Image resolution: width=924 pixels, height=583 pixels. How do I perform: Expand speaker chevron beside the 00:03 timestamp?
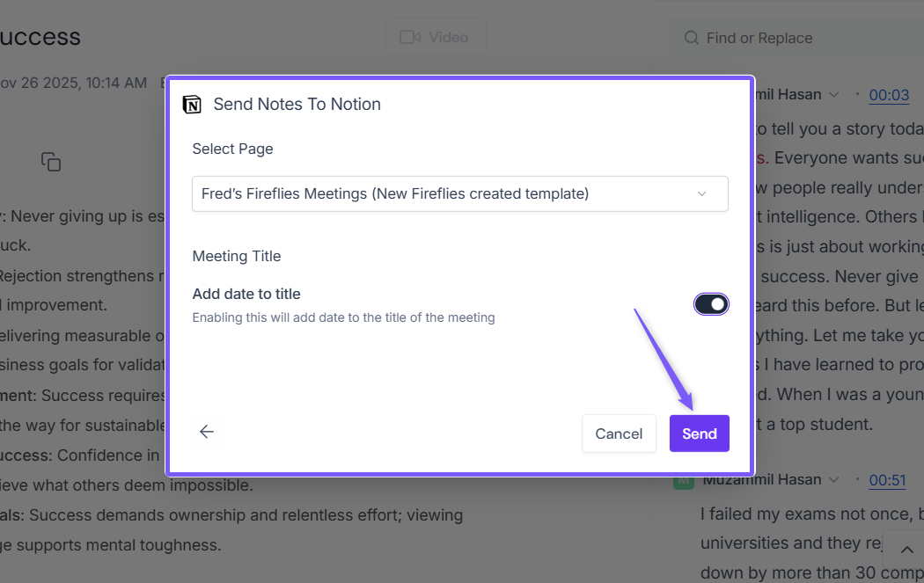[x=834, y=95]
